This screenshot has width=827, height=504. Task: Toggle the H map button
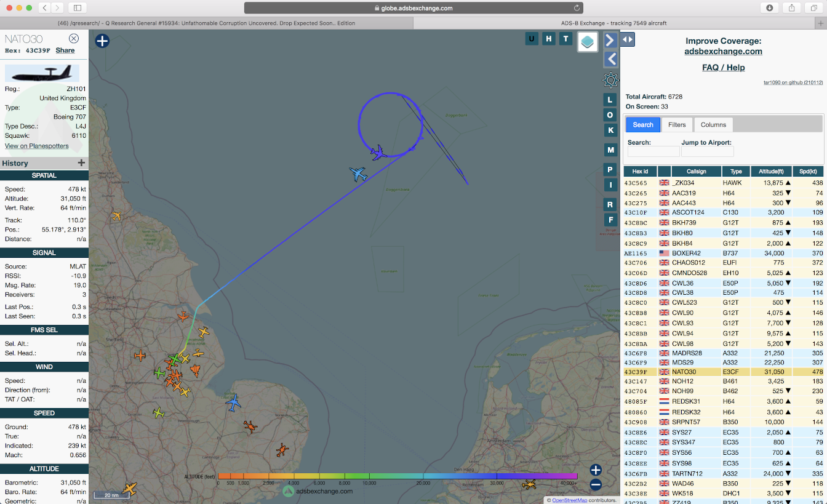point(548,39)
